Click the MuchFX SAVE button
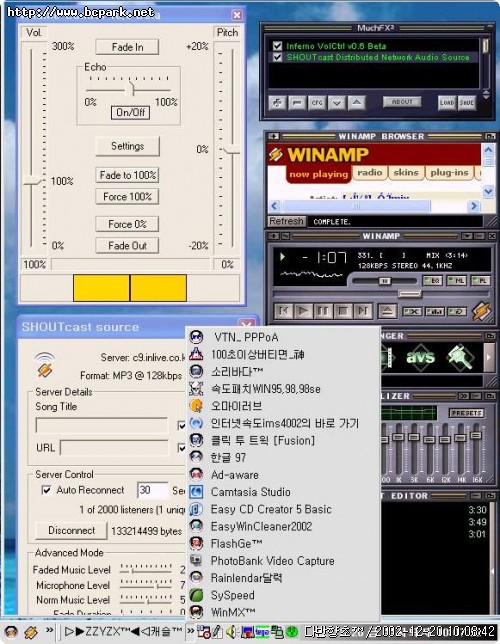Screen dimensions: 500x644 coord(466,102)
